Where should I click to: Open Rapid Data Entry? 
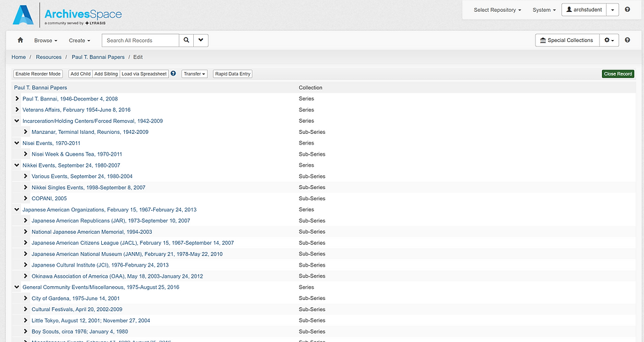[233, 74]
